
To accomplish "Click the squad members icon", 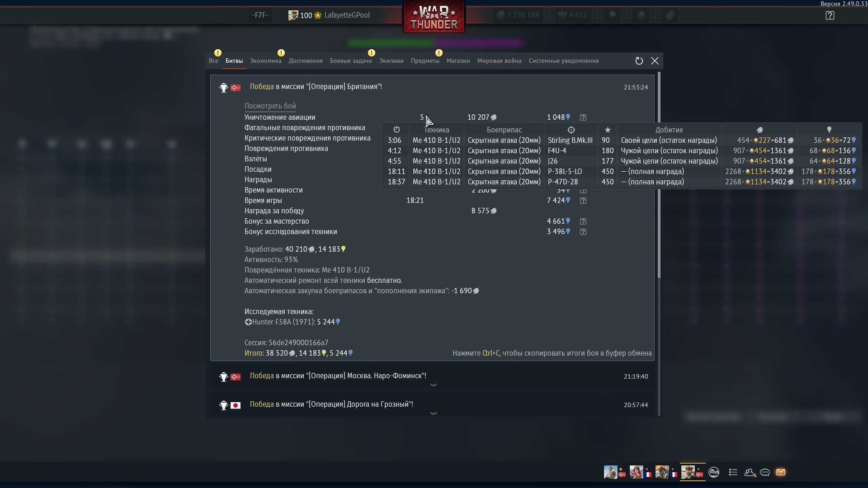I will [x=714, y=472].
